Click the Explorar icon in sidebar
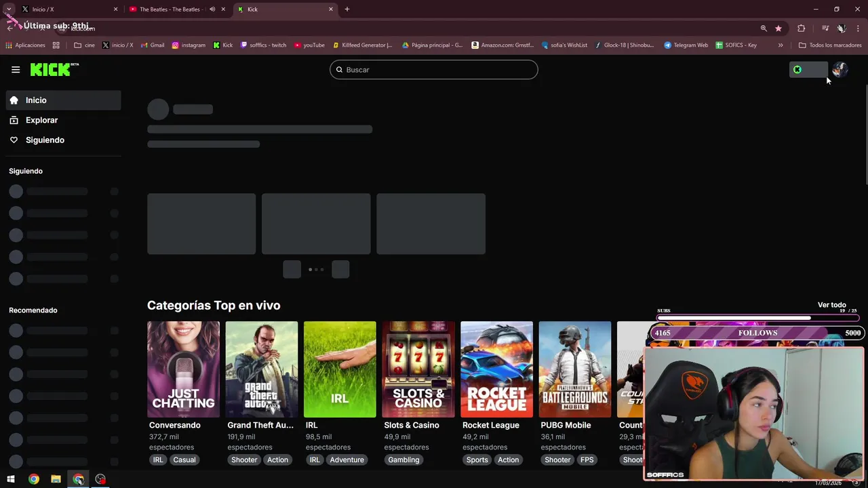Screen dimensions: 868x488 click(x=14, y=120)
